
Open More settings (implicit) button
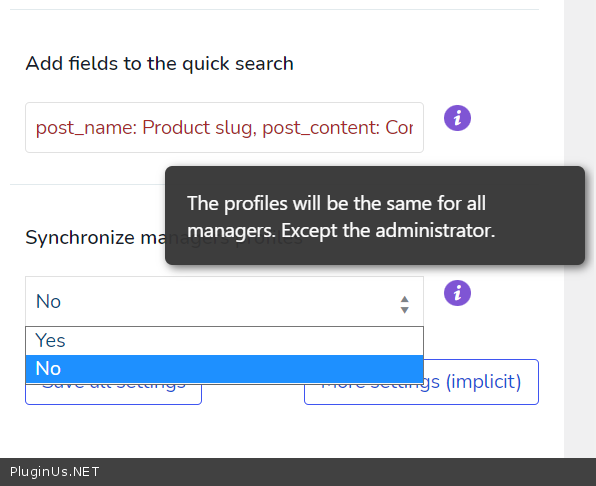tap(421, 382)
